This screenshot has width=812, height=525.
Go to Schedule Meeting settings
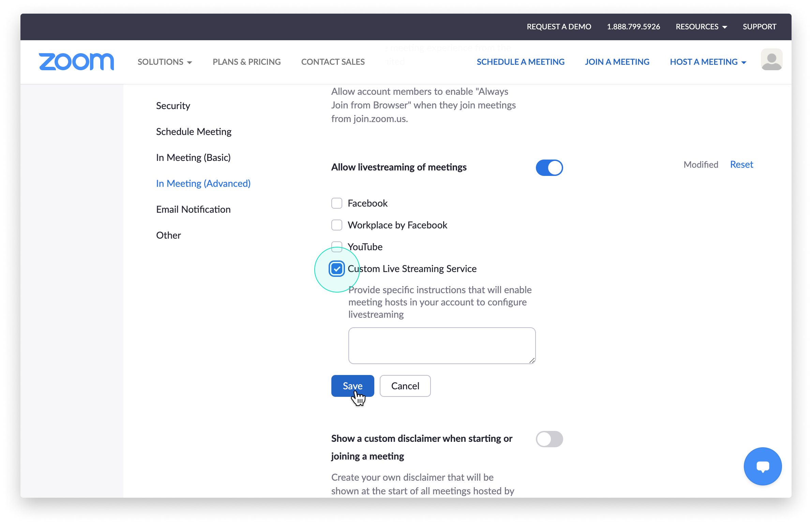tap(194, 132)
